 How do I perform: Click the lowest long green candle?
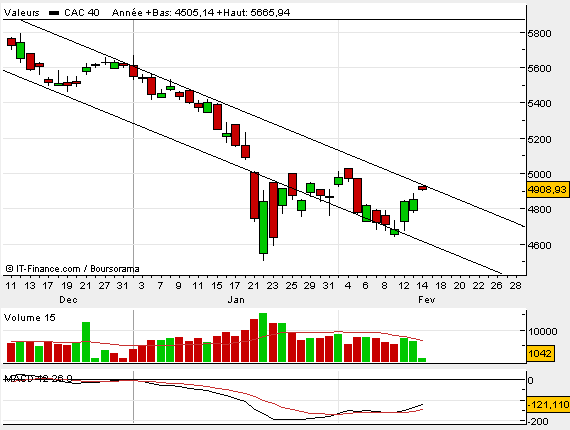coord(264,227)
